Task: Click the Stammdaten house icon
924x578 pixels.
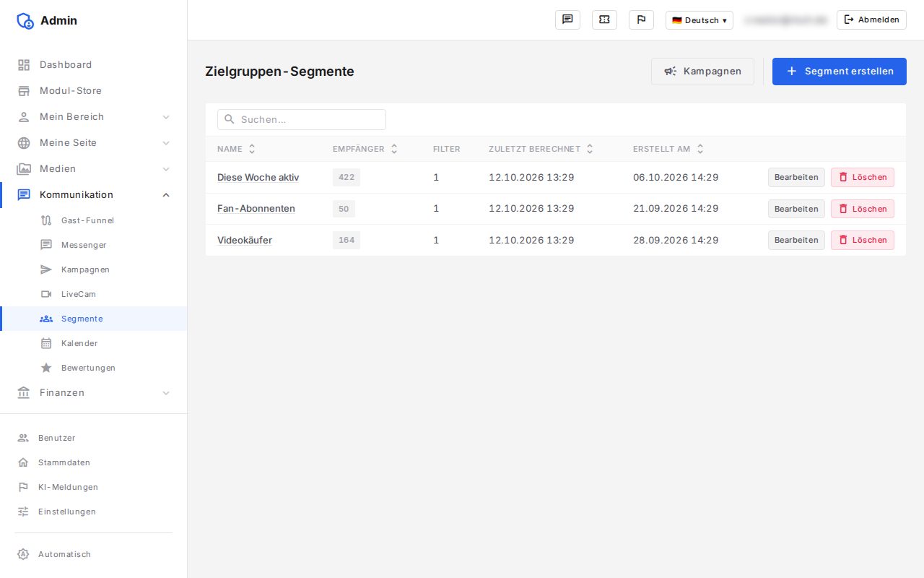Action: tap(23, 462)
